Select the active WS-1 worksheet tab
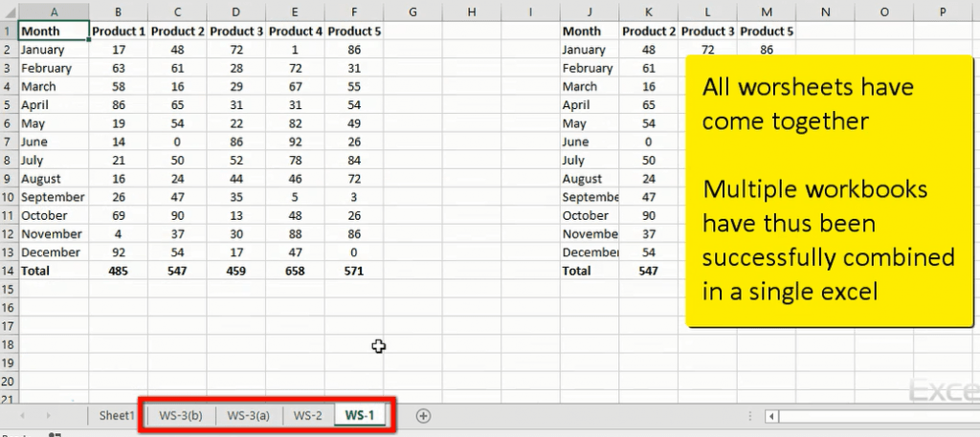 360,416
